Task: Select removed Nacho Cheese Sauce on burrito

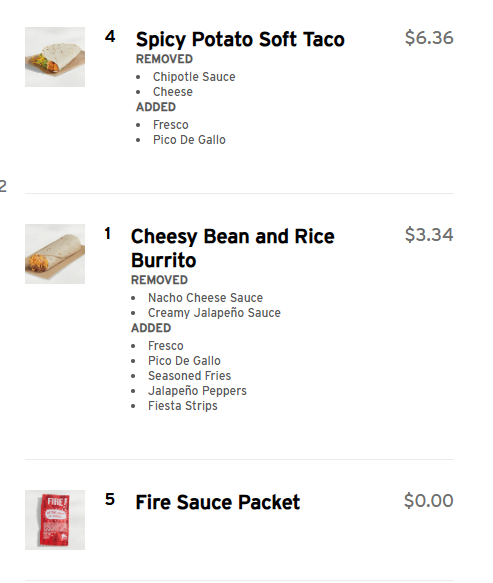Action: [205, 297]
